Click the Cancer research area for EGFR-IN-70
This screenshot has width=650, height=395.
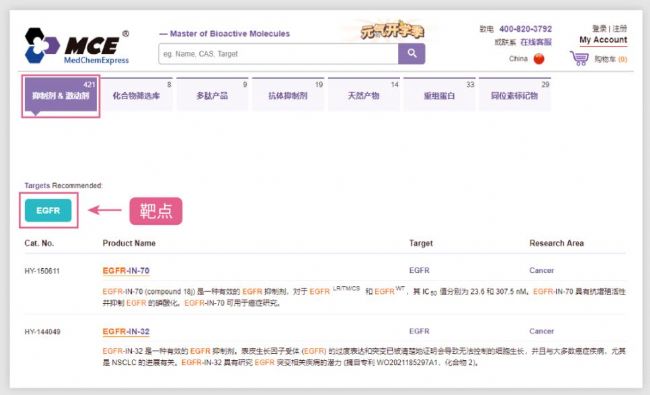click(x=541, y=270)
